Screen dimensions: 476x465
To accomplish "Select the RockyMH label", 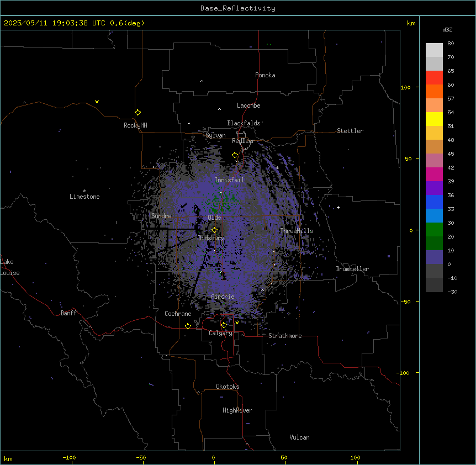I will (135, 125).
